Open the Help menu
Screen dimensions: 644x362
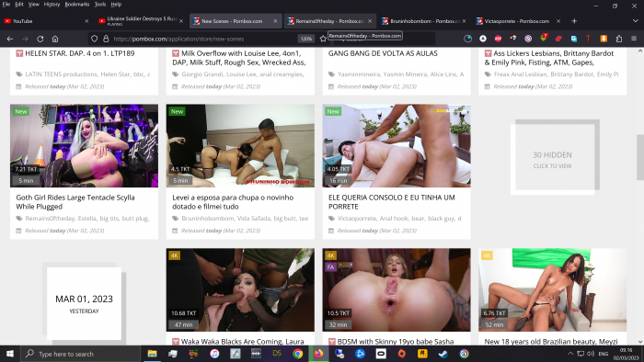[x=116, y=4]
